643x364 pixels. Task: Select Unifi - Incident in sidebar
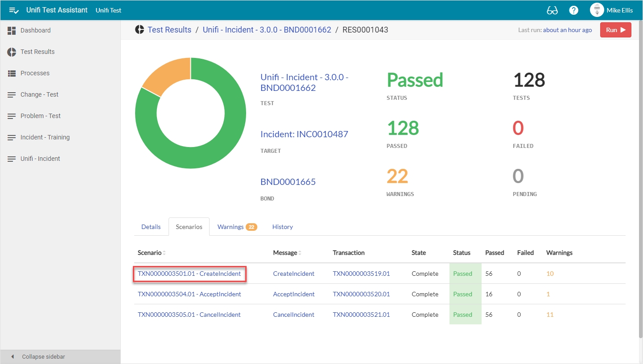[40, 159]
